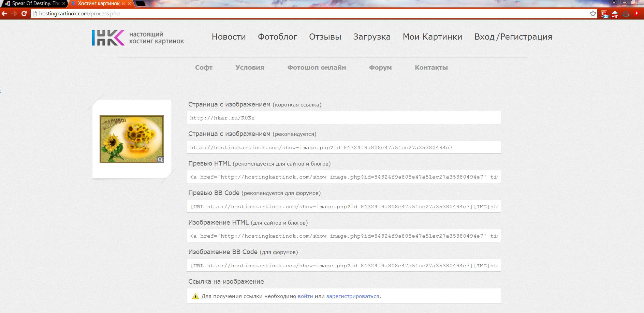Click the red shield user extension icon
644x313 pixels.
(x=636, y=14)
